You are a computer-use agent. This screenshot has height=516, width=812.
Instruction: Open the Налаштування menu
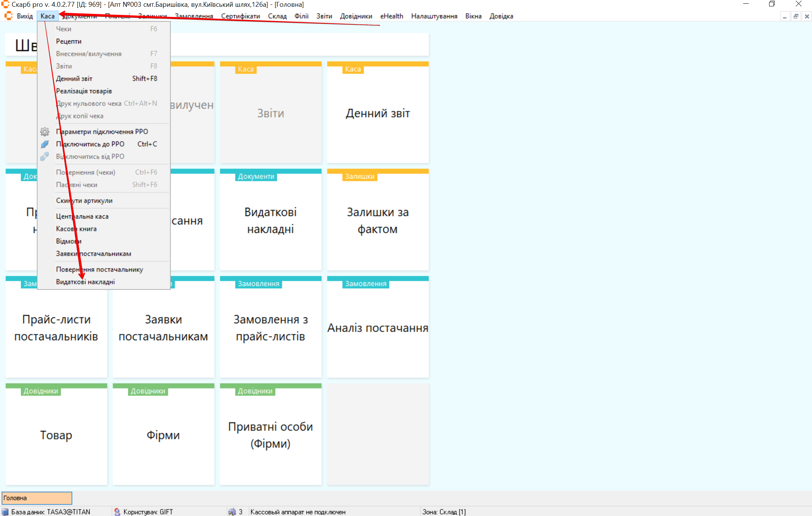(434, 16)
